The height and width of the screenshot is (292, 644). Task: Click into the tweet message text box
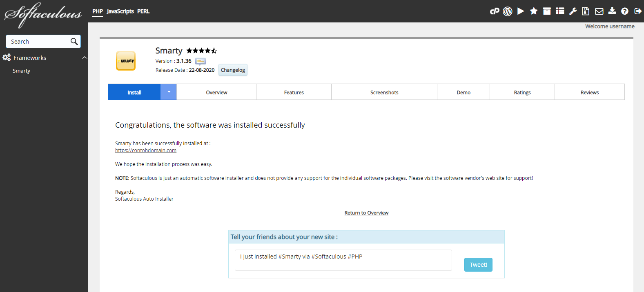coord(343,260)
